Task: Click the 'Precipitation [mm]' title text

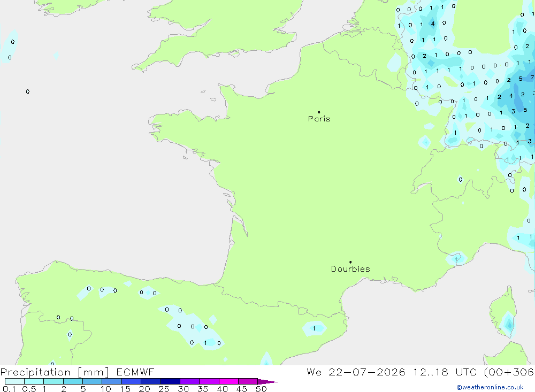Action: [55, 372]
